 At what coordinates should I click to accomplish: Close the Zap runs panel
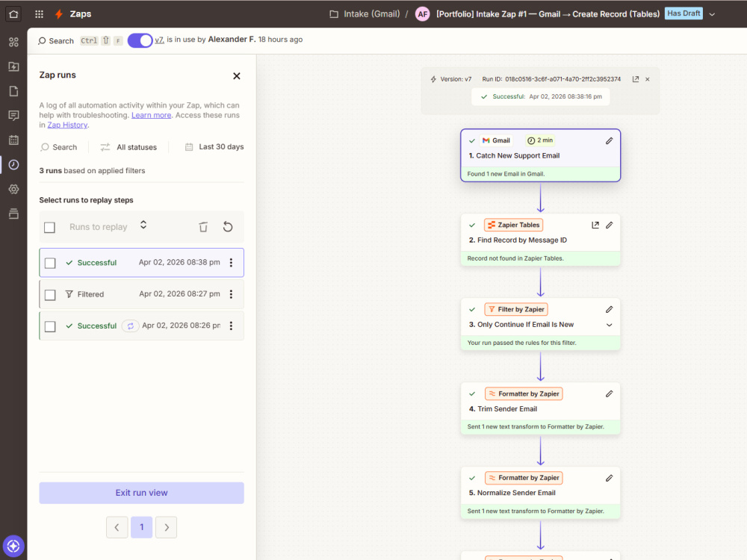pyautogui.click(x=236, y=75)
